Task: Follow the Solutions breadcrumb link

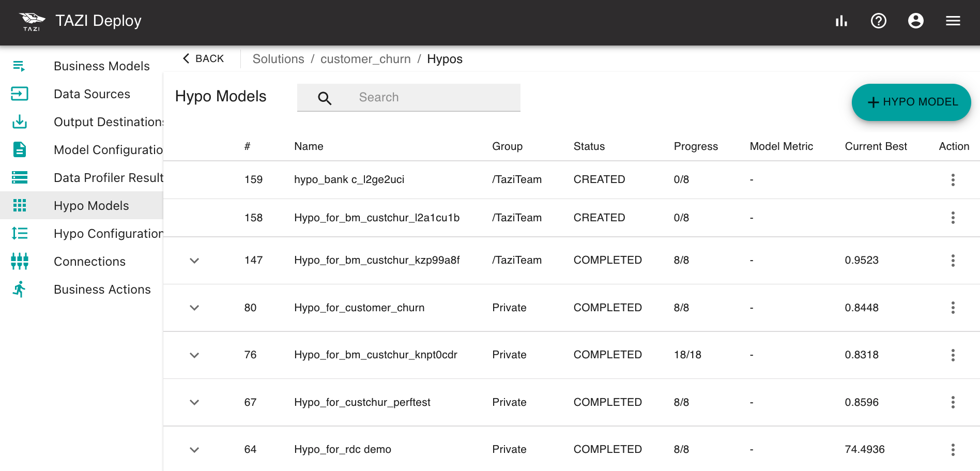Action: (279, 59)
